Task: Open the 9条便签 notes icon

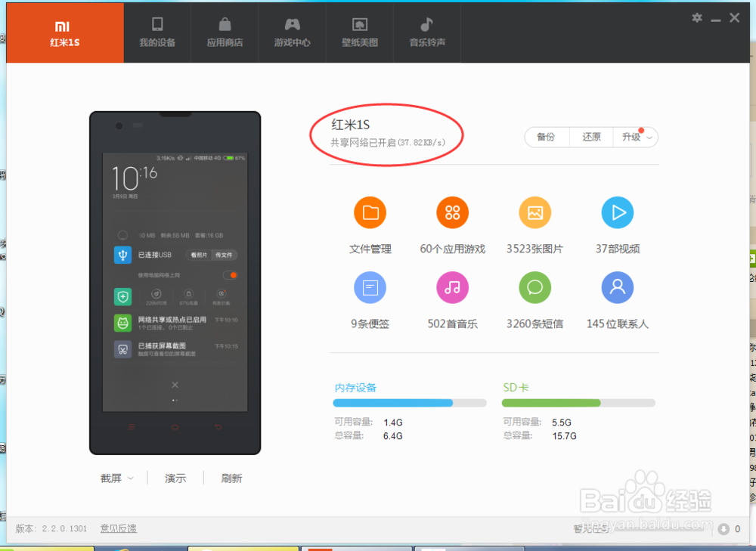Action: coord(370,288)
